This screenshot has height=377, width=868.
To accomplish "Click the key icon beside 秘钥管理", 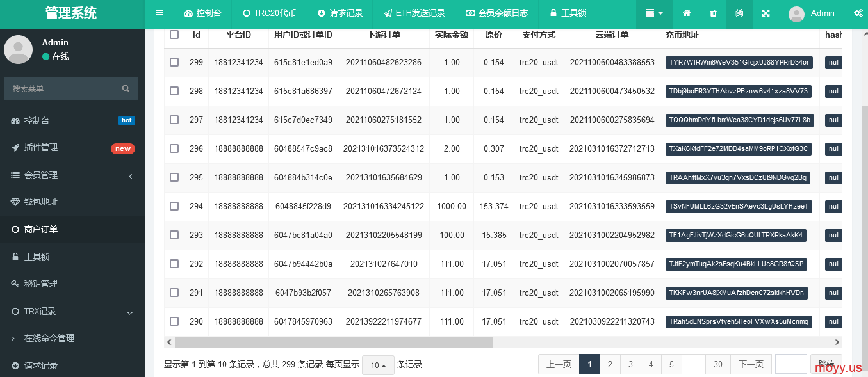I will 16,284.
